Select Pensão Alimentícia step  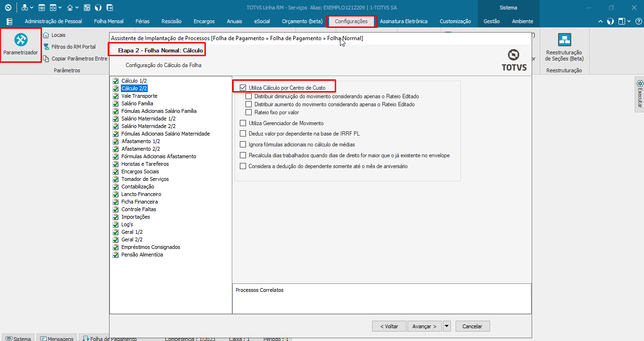tap(142, 255)
